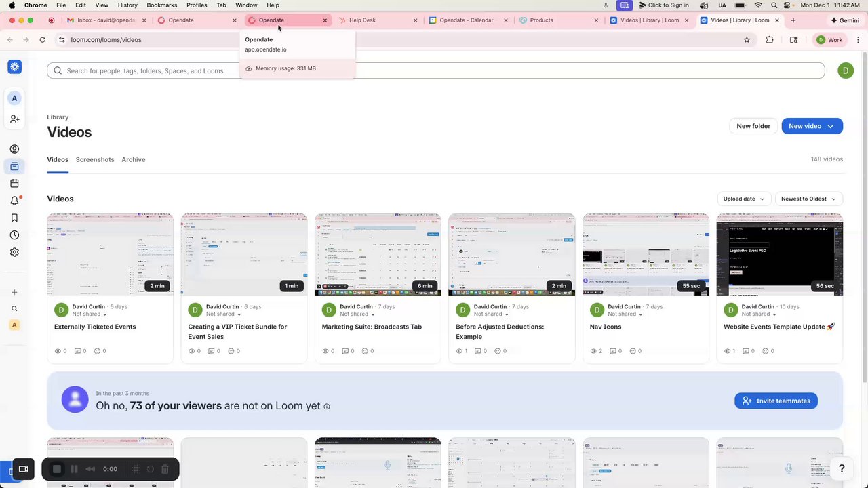Open Externally Ticketed Events video title

95,327
